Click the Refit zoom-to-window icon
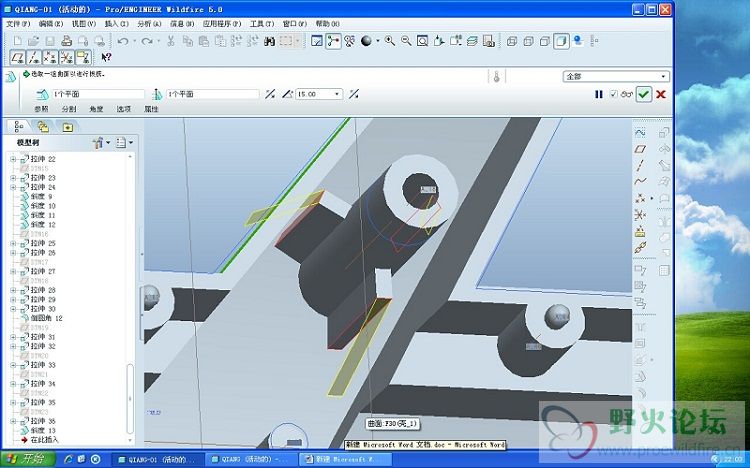Viewport: 750px width, 468px height. (x=422, y=41)
